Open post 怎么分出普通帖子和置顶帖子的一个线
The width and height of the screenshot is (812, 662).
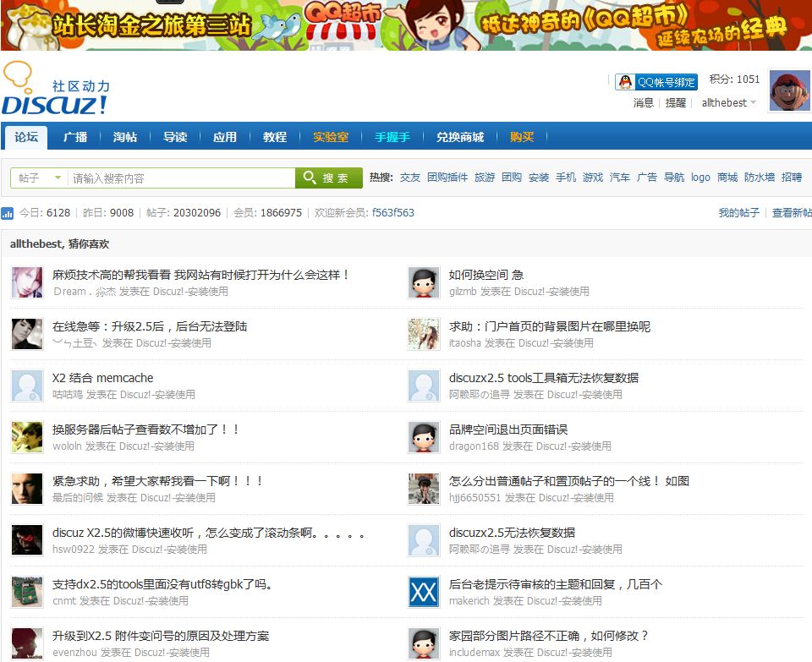click(x=568, y=481)
